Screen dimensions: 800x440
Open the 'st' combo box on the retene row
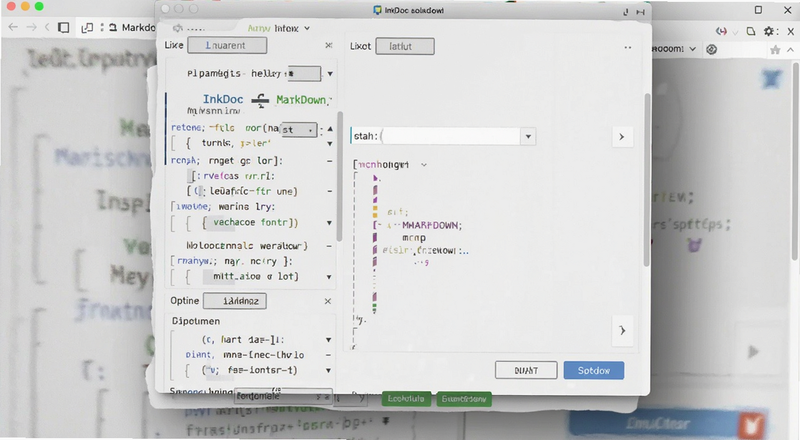coord(299,130)
